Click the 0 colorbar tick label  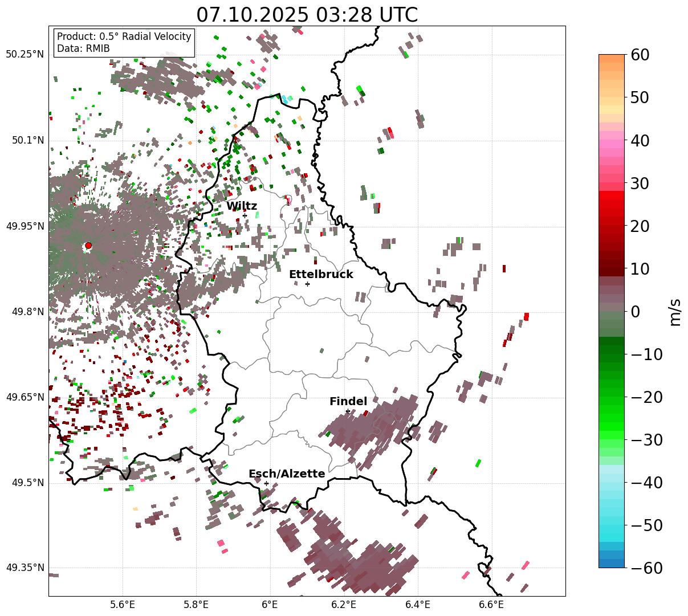click(x=636, y=312)
